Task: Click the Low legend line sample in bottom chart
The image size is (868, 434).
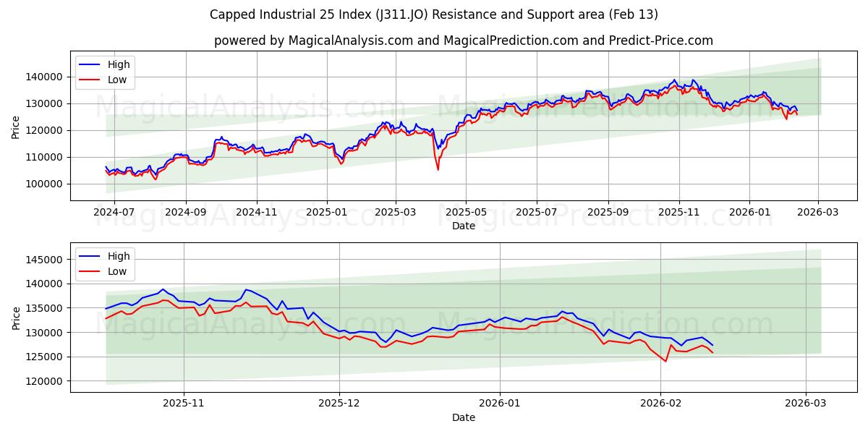Action: click(x=88, y=271)
